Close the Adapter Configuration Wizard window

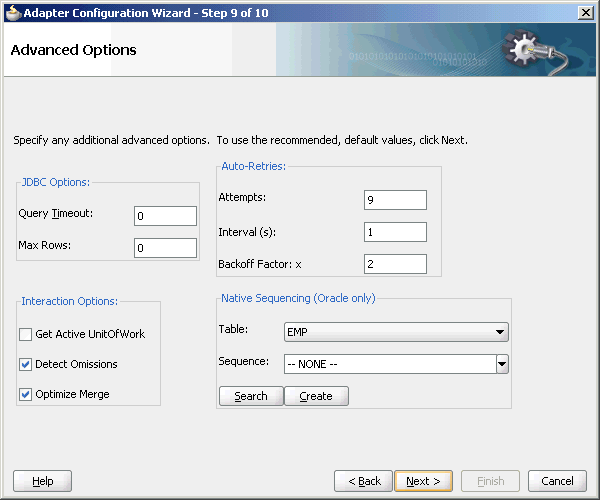point(585,13)
